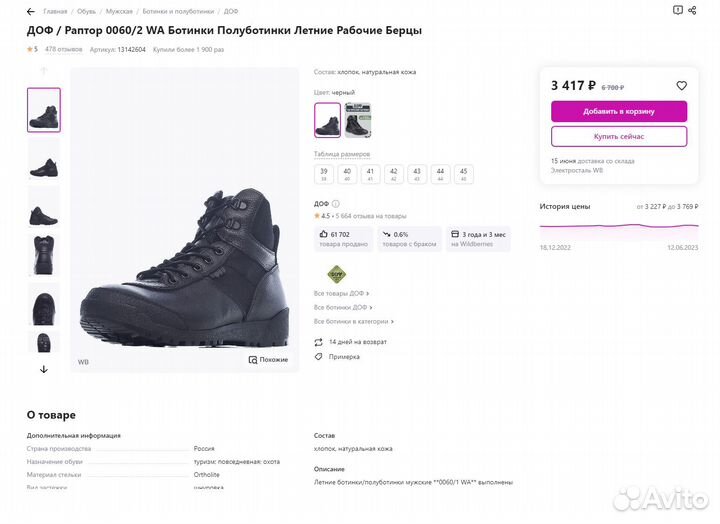Expand Все товары ДОФ link

(x=341, y=294)
